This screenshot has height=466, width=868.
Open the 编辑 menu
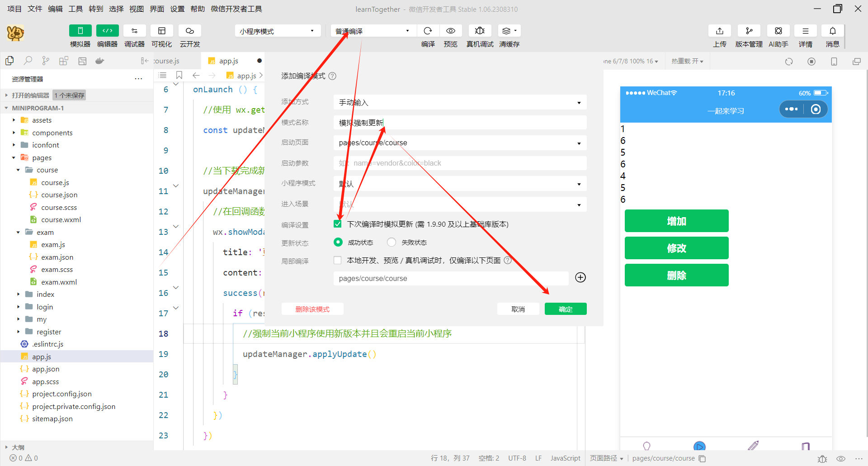pos(55,9)
